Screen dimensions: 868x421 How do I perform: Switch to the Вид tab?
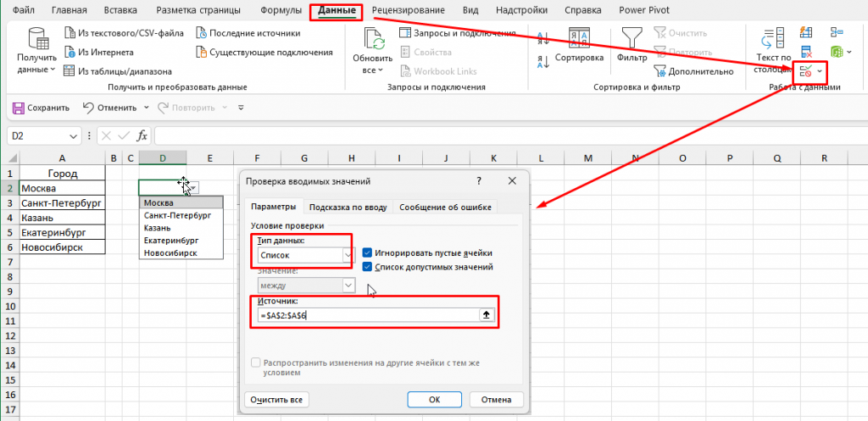tap(470, 10)
